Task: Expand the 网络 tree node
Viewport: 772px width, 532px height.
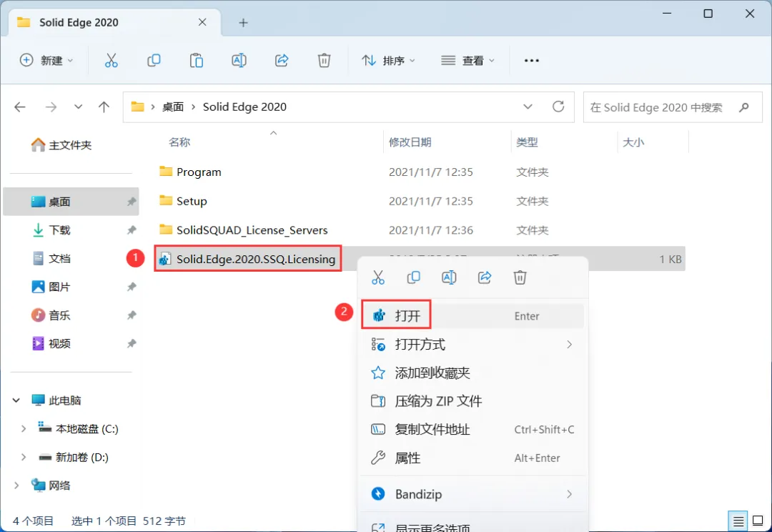Action: coord(16,486)
